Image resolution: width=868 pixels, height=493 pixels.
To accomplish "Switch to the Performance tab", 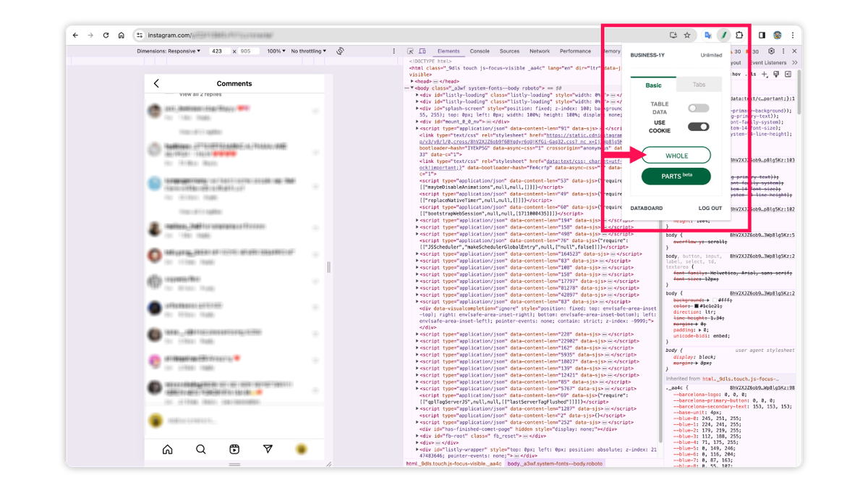I will [x=575, y=51].
